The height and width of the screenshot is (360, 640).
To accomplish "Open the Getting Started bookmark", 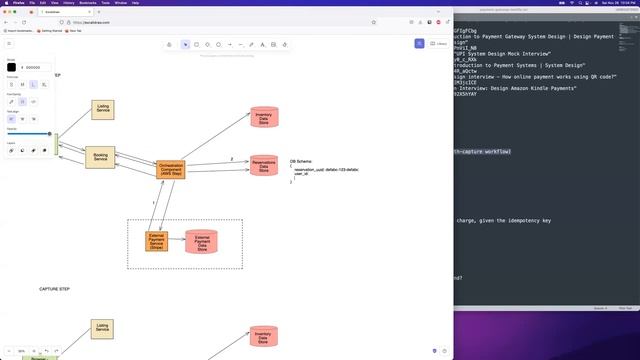I will pyautogui.click(x=50, y=31).
